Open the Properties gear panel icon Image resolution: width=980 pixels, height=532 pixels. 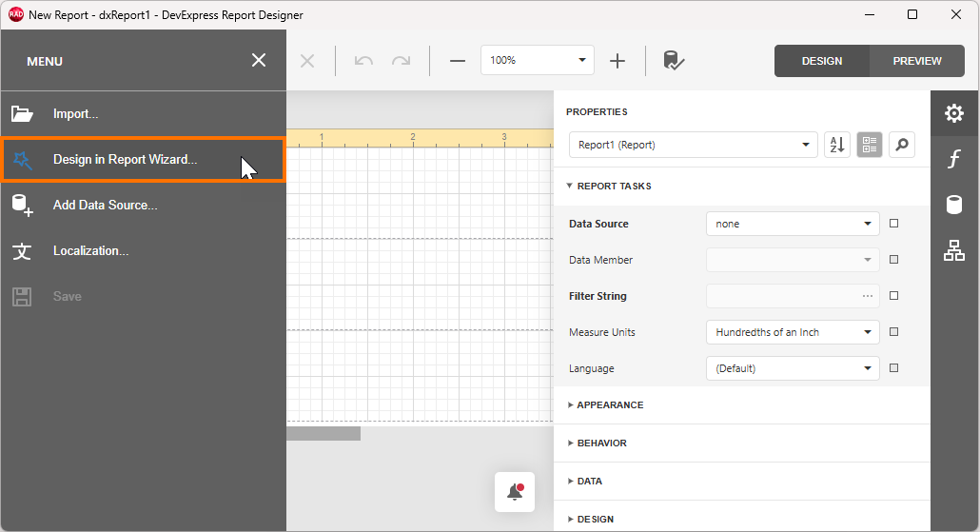click(x=954, y=113)
